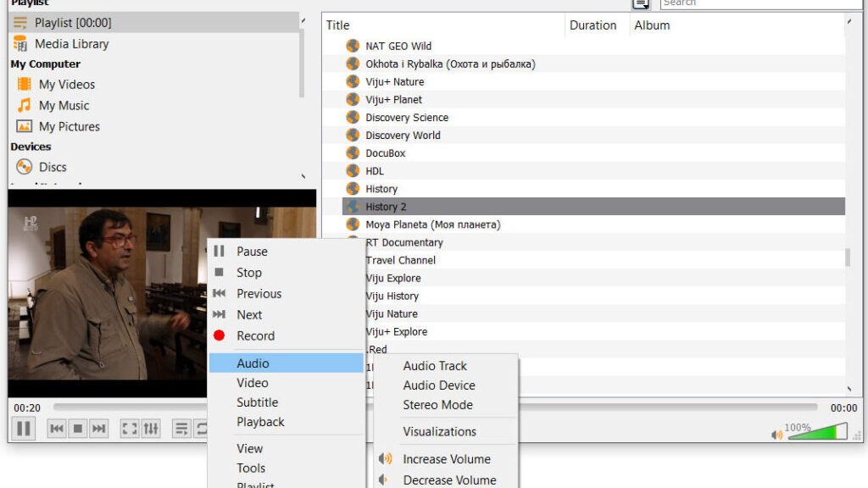Choose Next in context menu

coord(286,314)
